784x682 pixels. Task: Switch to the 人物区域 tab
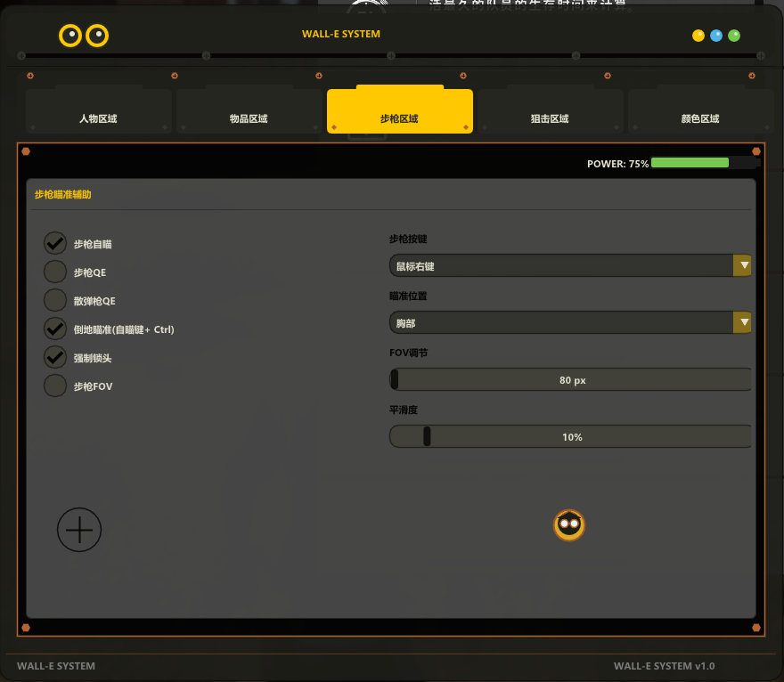click(x=98, y=118)
